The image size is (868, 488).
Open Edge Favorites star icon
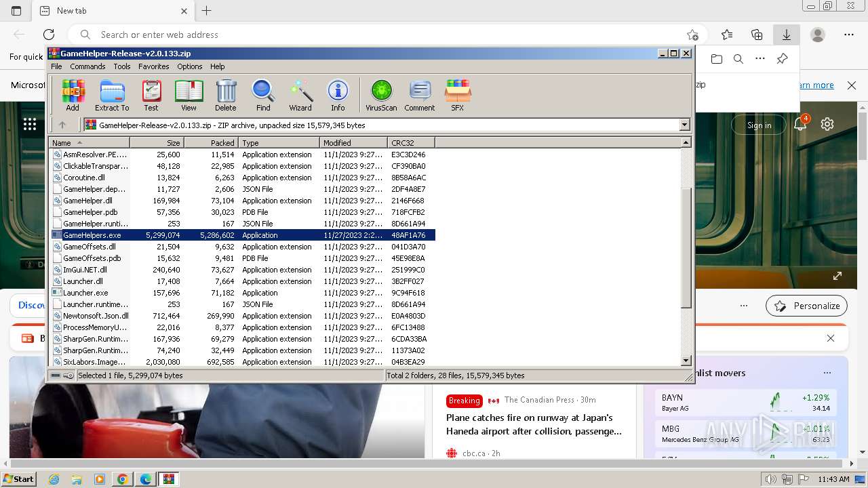(x=727, y=35)
